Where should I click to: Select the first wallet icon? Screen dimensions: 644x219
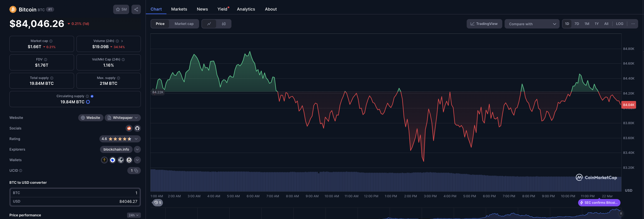pyautogui.click(x=104, y=160)
